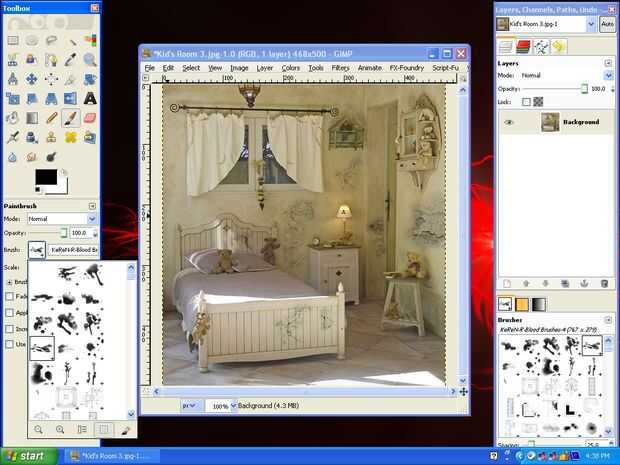The height and width of the screenshot is (465, 620).
Task: Open the FX-Foundry menu
Action: pos(406,68)
